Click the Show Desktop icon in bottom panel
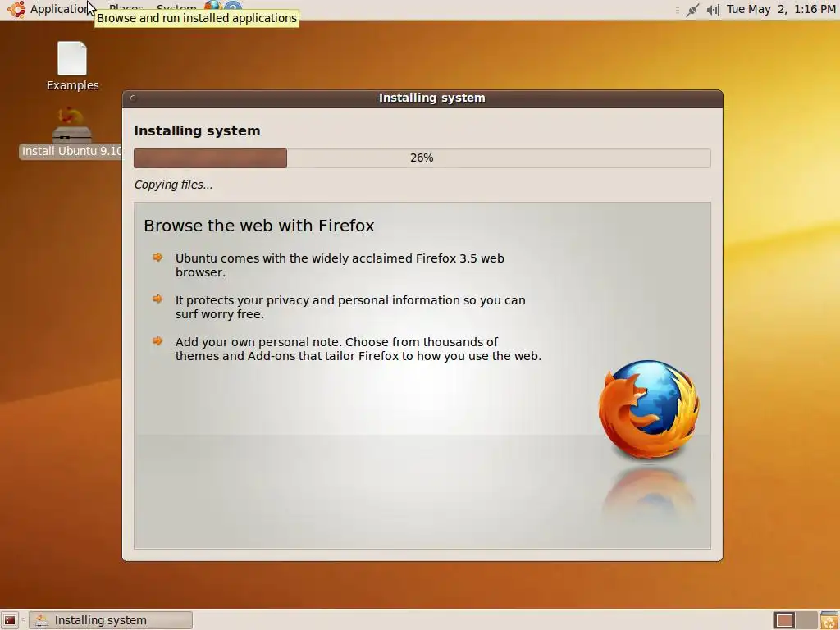This screenshot has width=840, height=630. click(x=10, y=620)
